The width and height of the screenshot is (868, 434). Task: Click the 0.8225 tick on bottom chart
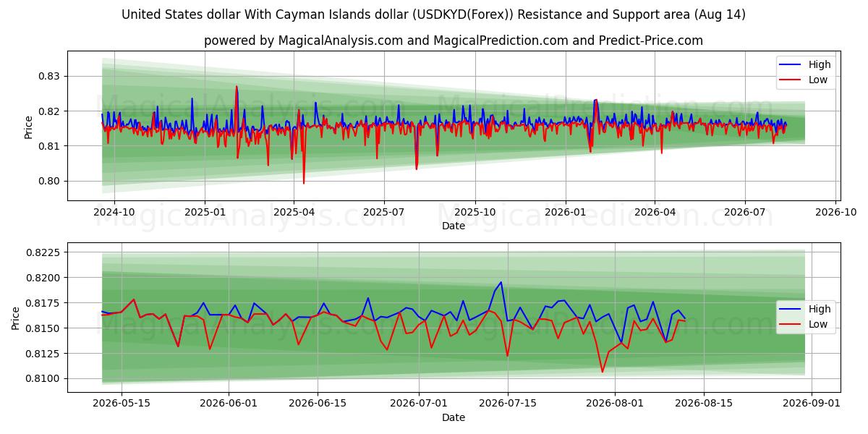pyautogui.click(x=45, y=252)
